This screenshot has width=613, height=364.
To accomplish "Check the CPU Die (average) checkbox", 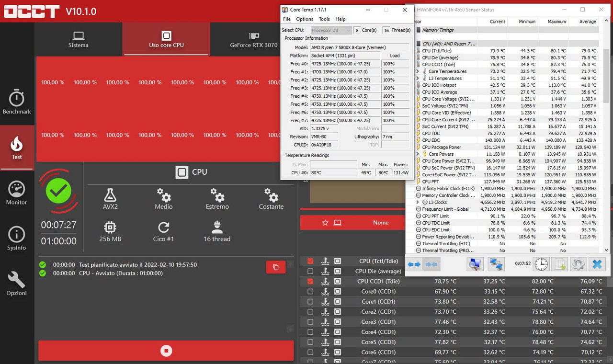I will coord(310,271).
